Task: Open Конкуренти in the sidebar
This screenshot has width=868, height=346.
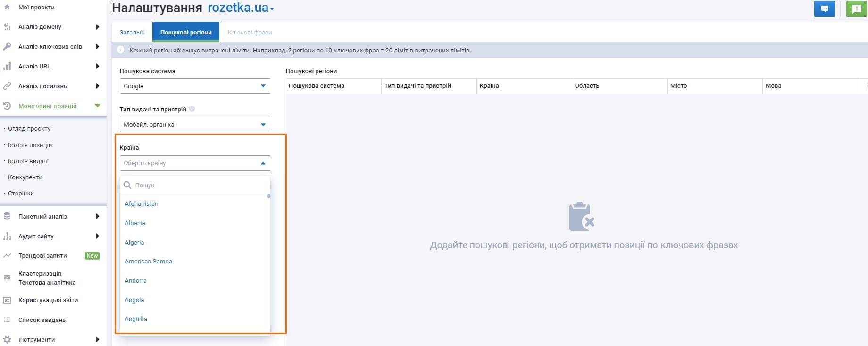Action: (x=25, y=177)
